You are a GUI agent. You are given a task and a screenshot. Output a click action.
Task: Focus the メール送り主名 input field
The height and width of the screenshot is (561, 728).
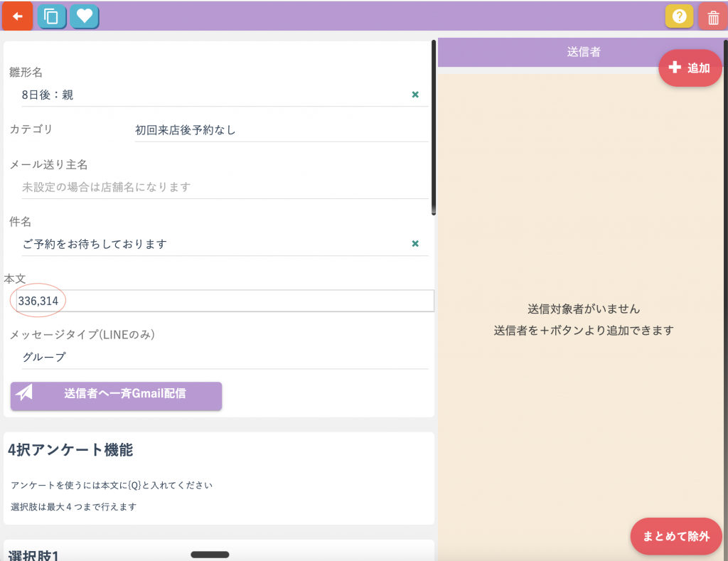pyautogui.click(x=225, y=187)
